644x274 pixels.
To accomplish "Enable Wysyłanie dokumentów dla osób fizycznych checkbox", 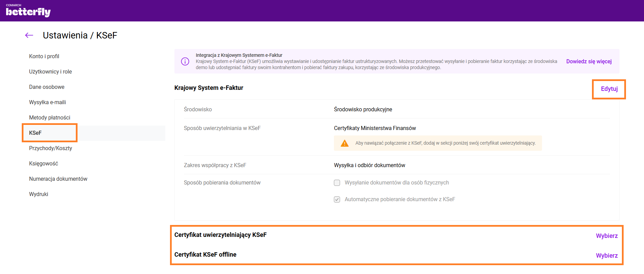I will point(337,183).
